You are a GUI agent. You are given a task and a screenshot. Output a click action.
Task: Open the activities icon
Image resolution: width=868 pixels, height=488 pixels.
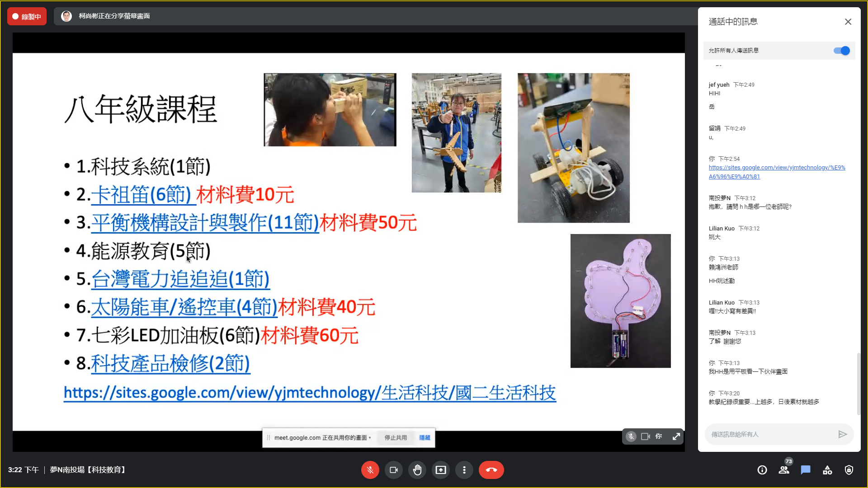827,470
